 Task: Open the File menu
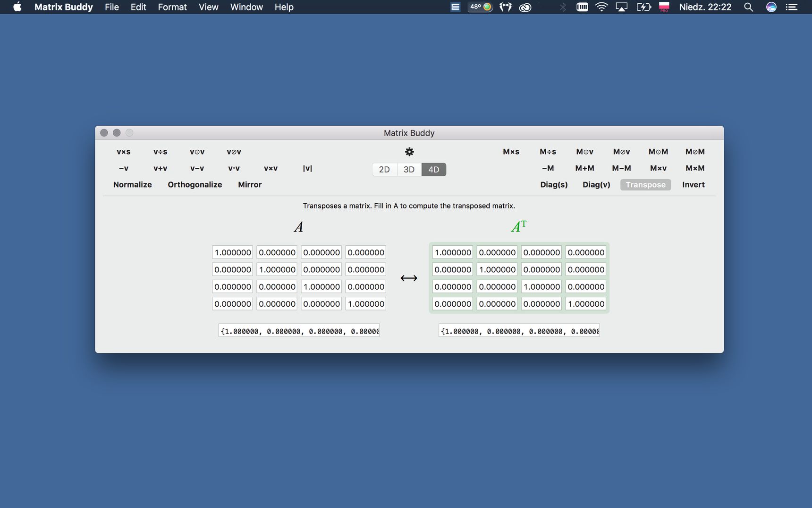point(112,7)
